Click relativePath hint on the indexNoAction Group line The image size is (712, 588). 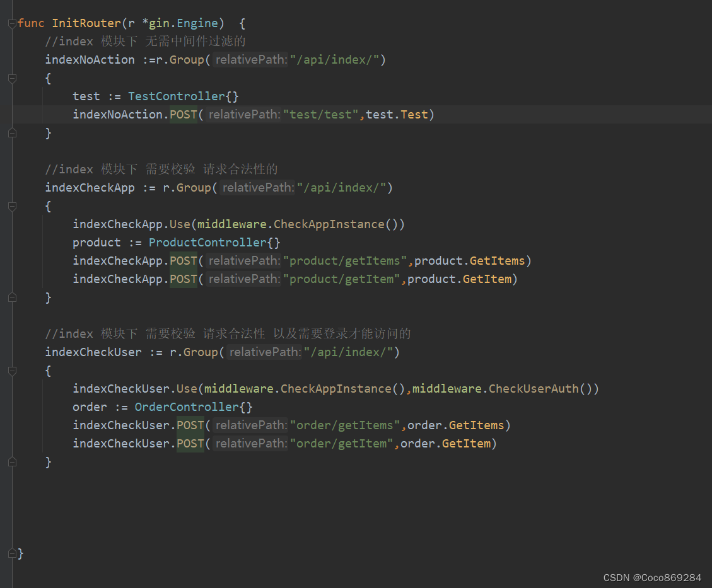[x=250, y=60]
